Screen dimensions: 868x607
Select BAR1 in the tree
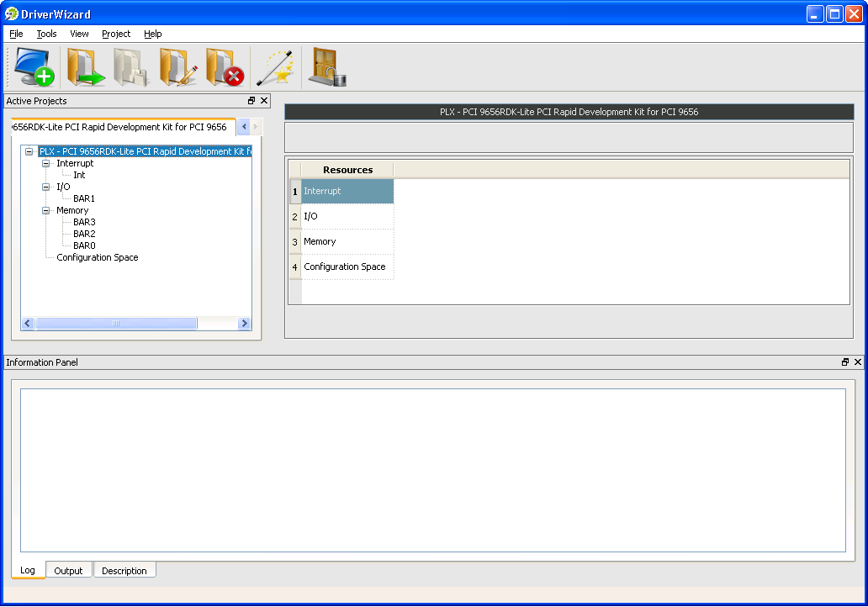[84, 198]
